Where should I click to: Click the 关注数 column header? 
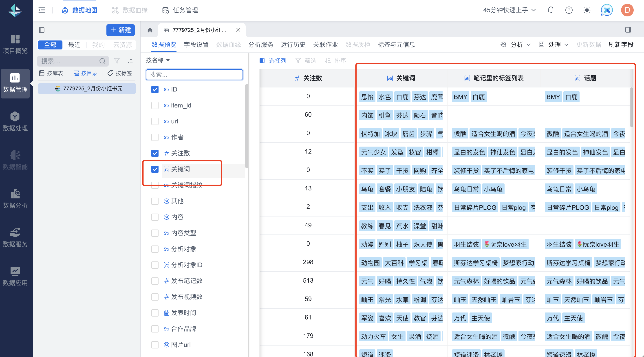pyautogui.click(x=308, y=78)
